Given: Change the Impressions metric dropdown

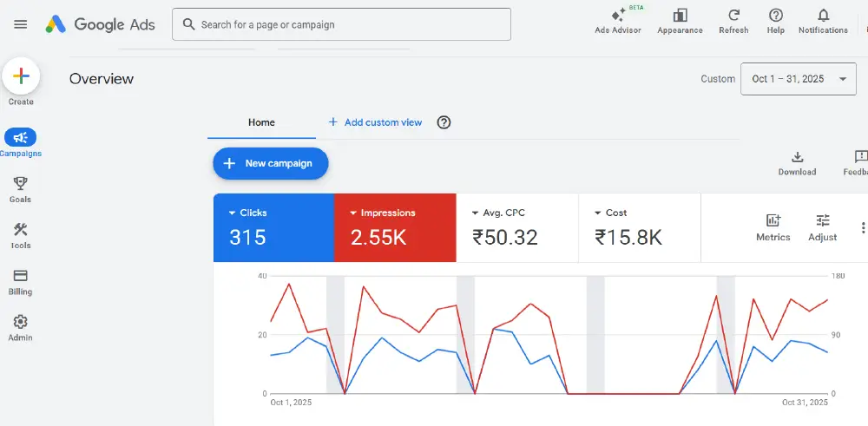Looking at the screenshot, I should (x=353, y=213).
